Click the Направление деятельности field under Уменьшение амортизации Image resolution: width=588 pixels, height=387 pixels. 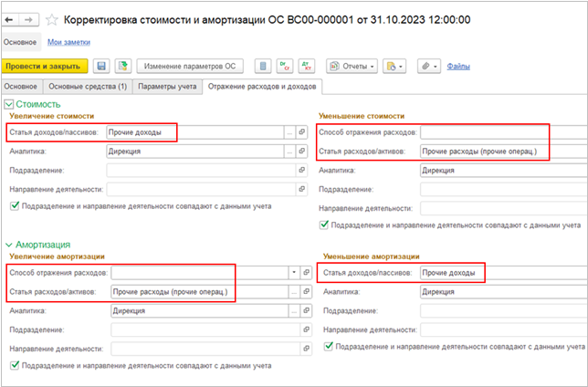[x=504, y=329]
